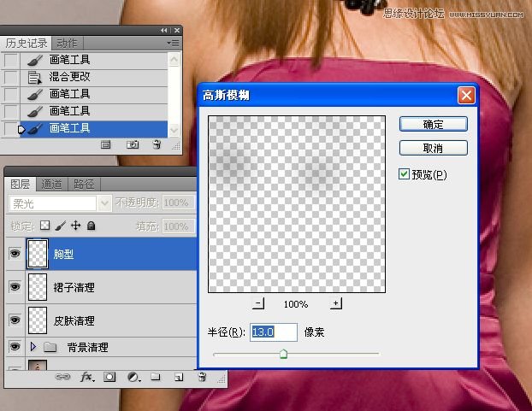Click the blur preview canvas

point(297,204)
